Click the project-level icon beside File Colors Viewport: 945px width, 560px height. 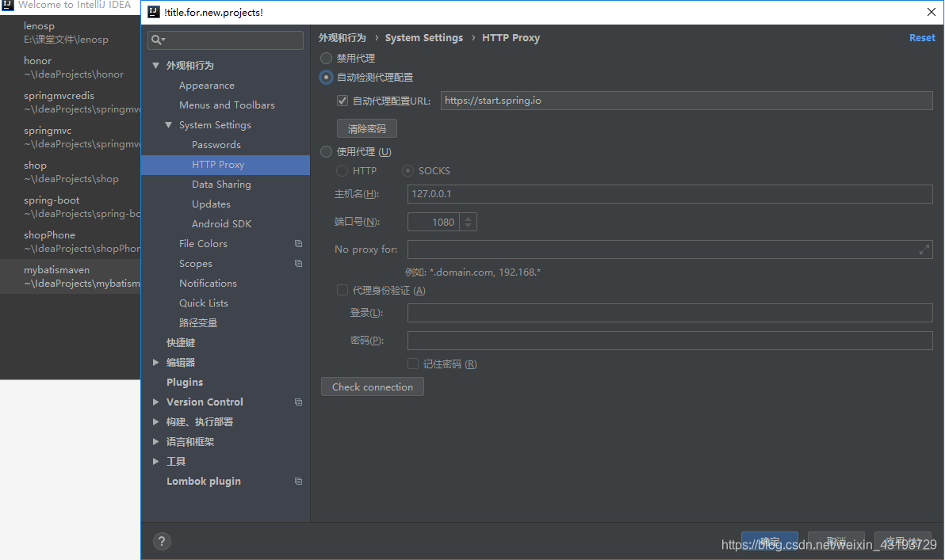click(298, 244)
